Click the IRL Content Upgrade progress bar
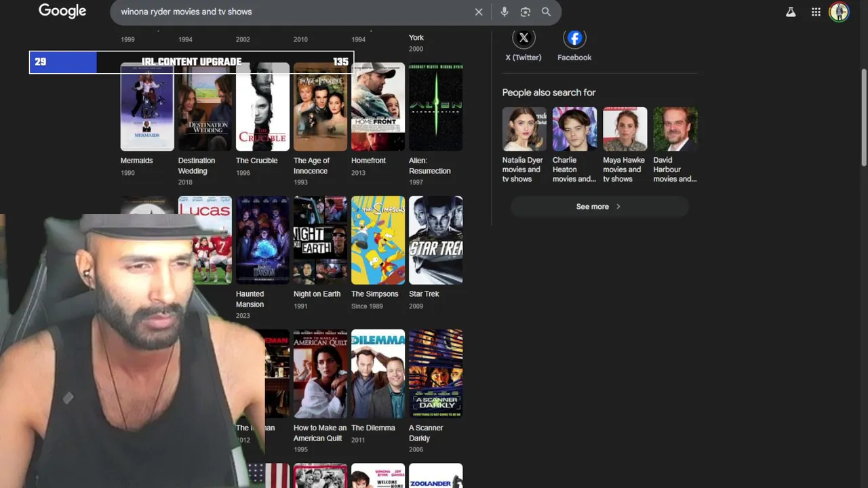The image size is (868, 488). [191, 62]
